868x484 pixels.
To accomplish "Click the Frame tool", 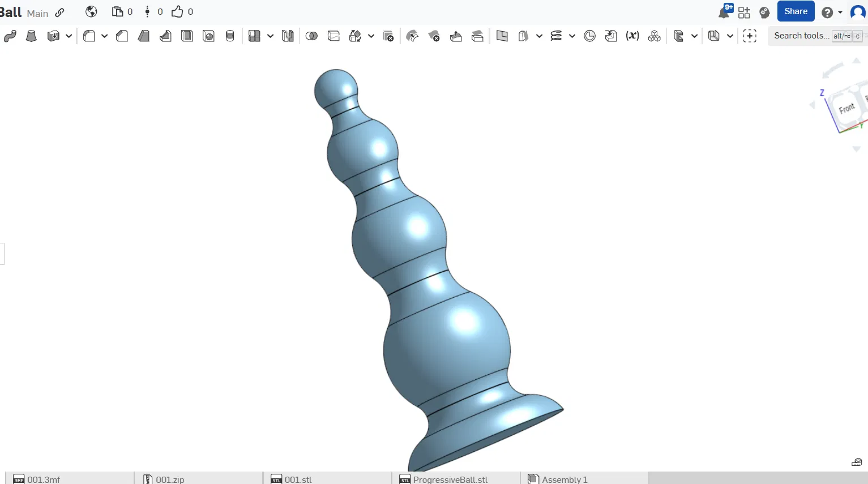I will pyautogui.click(x=713, y=36).
